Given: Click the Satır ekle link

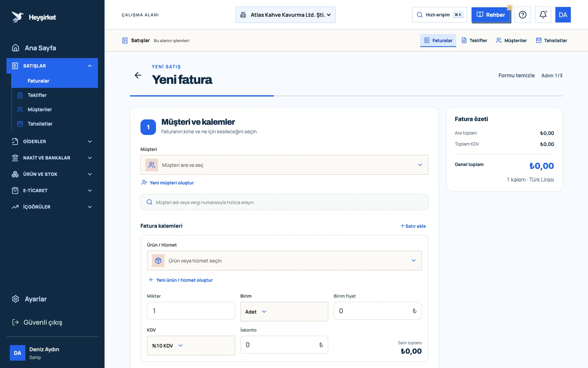Looking at the screenshot, I should click(413, 226).
